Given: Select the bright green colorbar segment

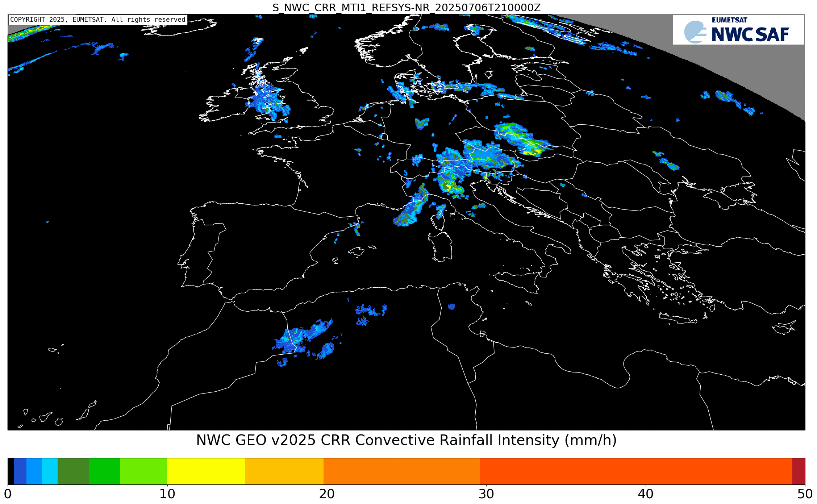Looking at the screenshot, I should pyautogui.click(x=104, y=471).
